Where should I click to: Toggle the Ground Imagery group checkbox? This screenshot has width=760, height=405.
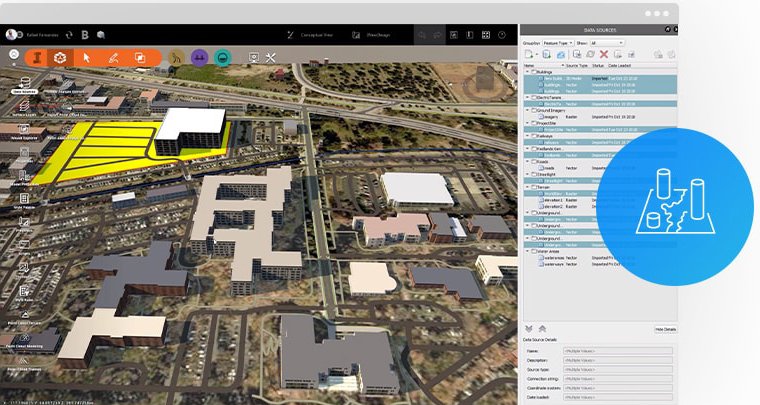click(x=534, y=110)
